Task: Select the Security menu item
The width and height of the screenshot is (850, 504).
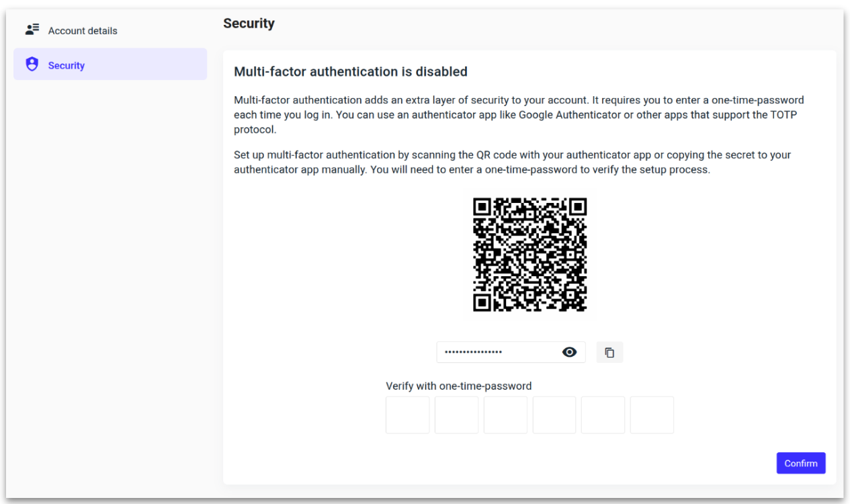Action: 67,65
